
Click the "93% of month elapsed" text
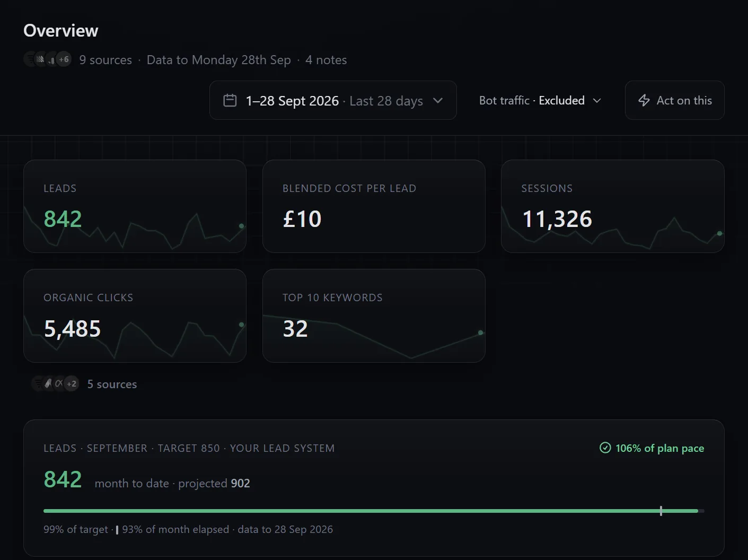pos(175,529)
